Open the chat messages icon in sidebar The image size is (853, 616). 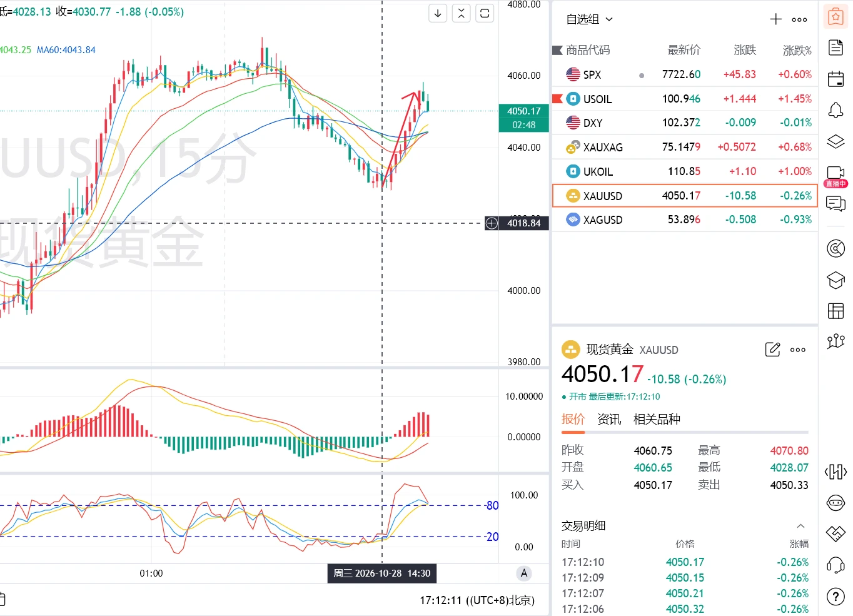point(835,204)
